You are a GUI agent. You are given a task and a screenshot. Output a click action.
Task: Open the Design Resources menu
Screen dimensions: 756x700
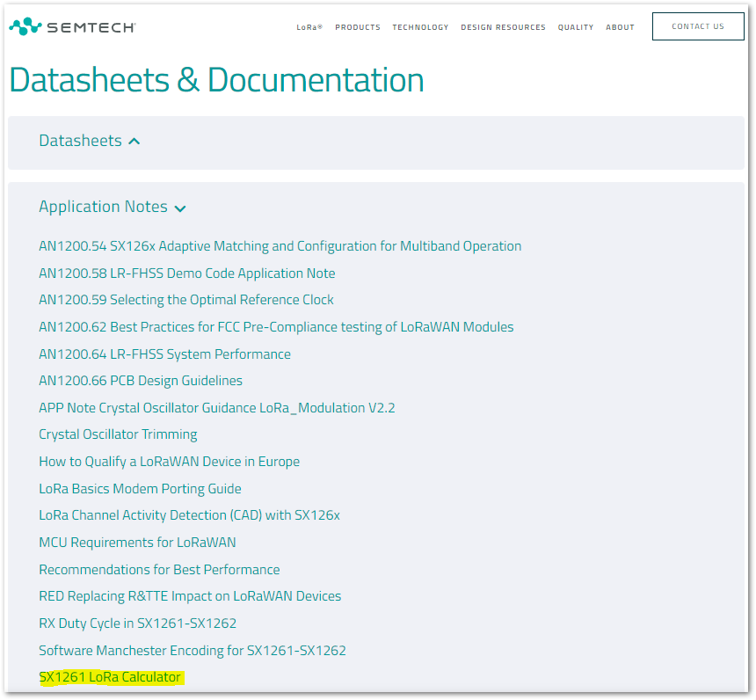pos(503,27)
